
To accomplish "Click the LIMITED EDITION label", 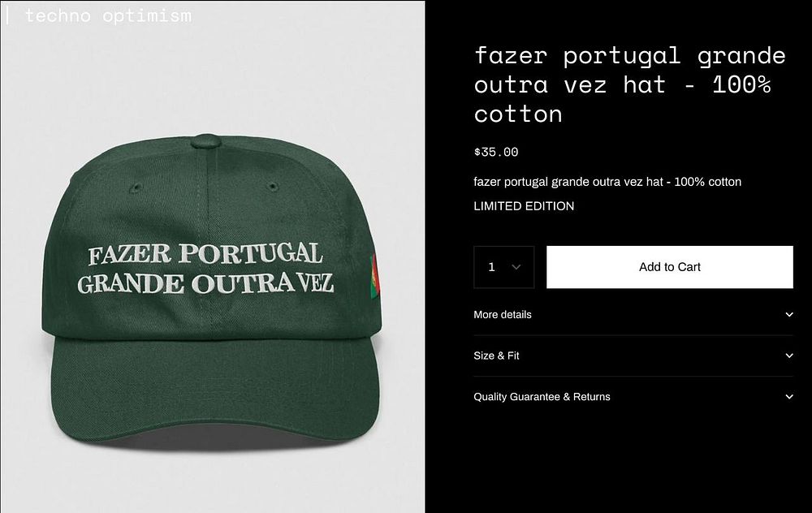I will 524,206.
